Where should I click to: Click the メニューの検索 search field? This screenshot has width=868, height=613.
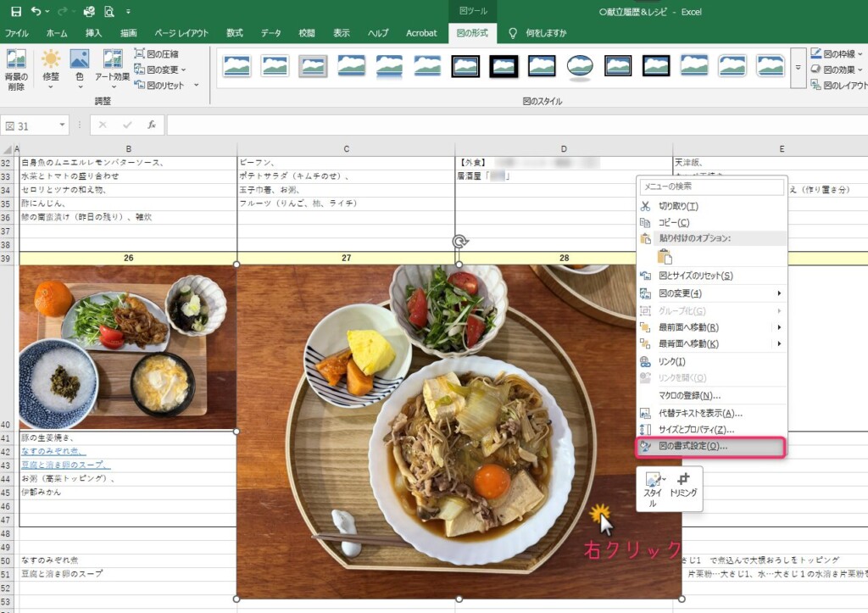pos(711,187)
